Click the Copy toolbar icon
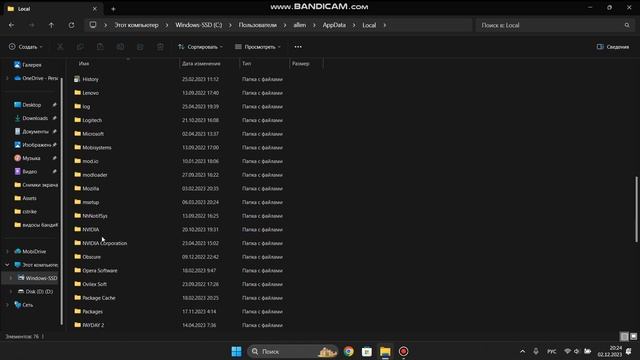Image resolution: width=640 pixels, height=360 pixels. pyautogui.click(x=80, y=47)
